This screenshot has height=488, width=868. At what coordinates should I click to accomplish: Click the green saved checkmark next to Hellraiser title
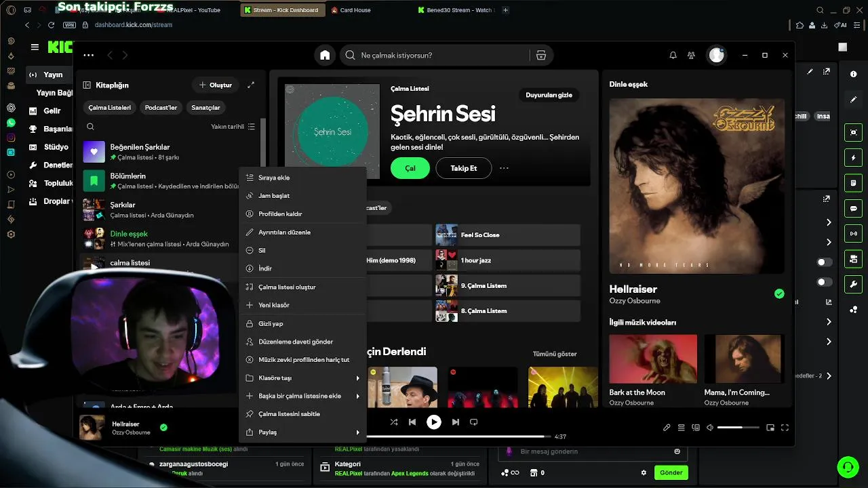[779, 293]
